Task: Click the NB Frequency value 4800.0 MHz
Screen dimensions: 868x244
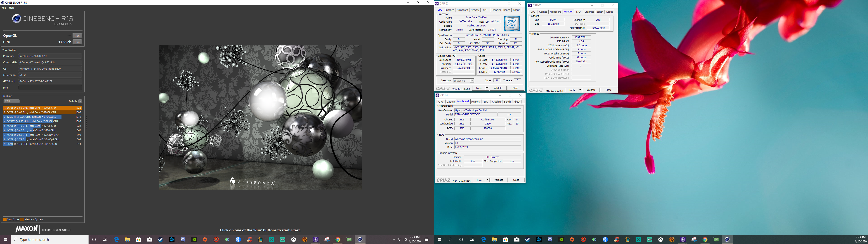Action: point(598,28)
